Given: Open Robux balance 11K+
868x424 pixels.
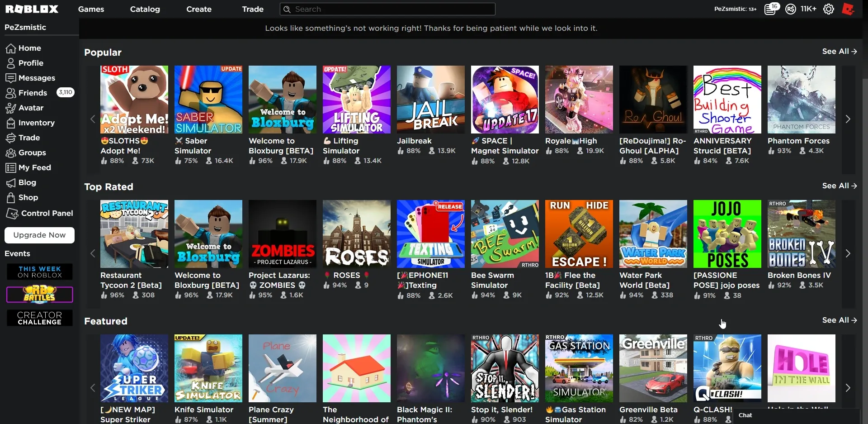Looking at the screenshot, I should pyautogui.click(x=808, y=9).
